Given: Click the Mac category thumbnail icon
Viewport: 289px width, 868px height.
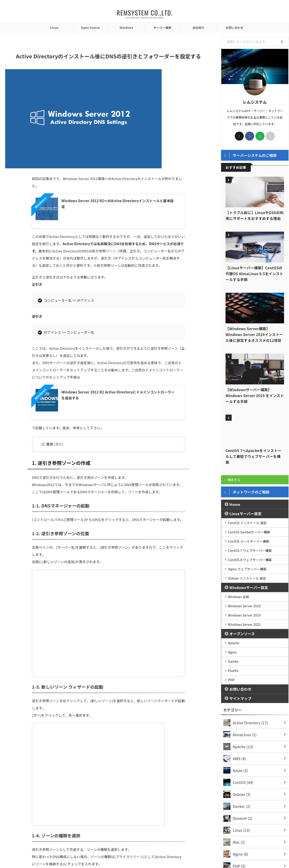Looking at the screenshot, I should 227,842.
